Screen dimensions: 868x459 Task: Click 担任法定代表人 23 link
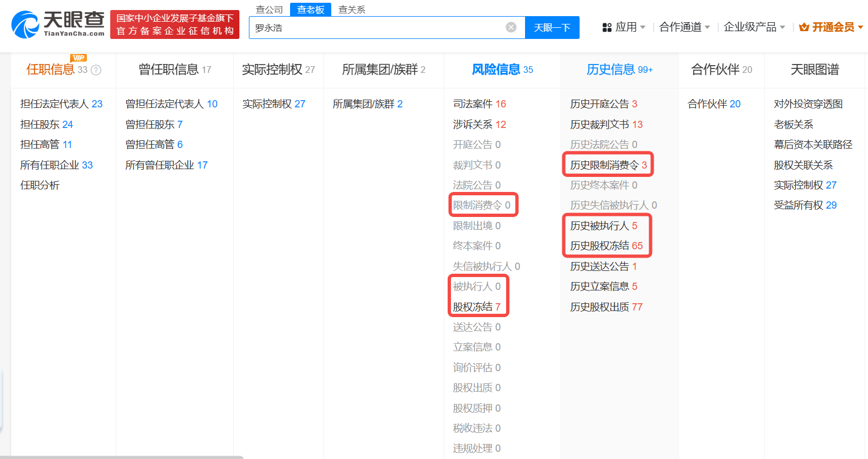coord(57,103)
